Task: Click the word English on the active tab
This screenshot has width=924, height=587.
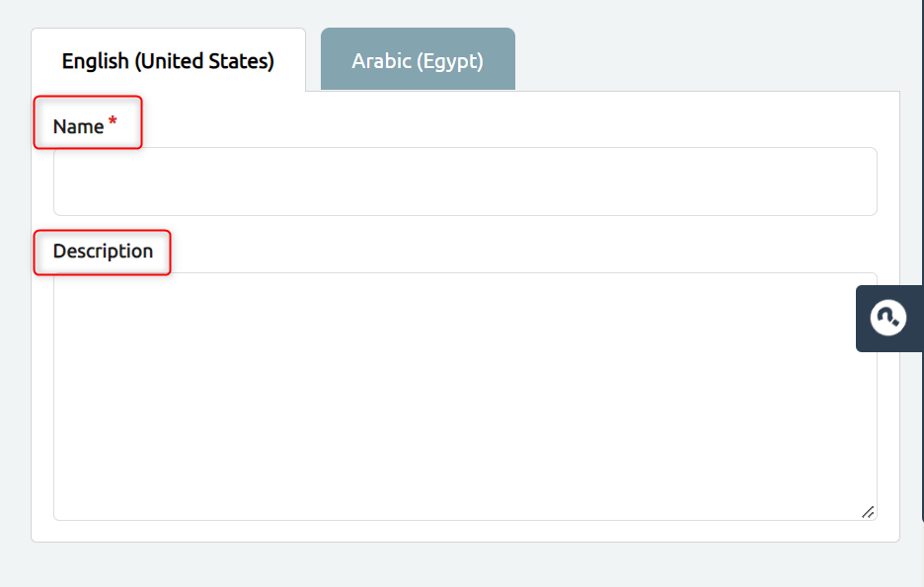Action: [x=95, y=60]
